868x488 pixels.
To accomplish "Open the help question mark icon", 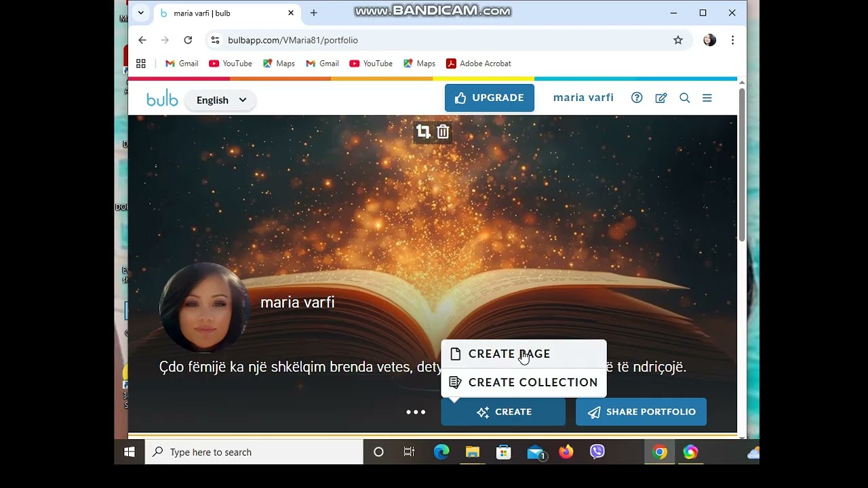I will tap(637, 98).
